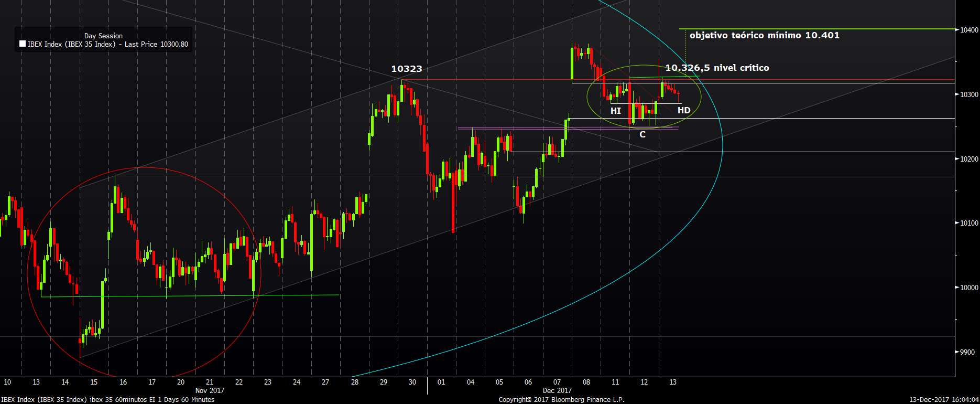
Task: Click date label 21 on the time axis
Action: [x=210, y=382]
